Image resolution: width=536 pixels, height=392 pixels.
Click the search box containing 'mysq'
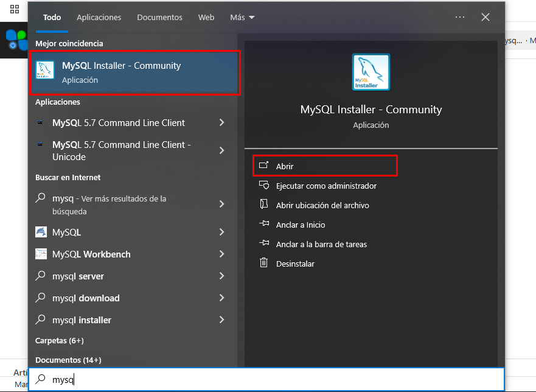(266, 379)
